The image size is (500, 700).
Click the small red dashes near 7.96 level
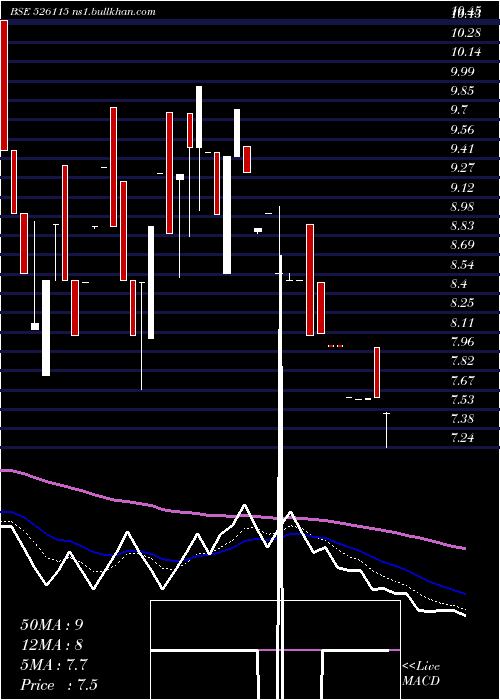click(335, 346)
